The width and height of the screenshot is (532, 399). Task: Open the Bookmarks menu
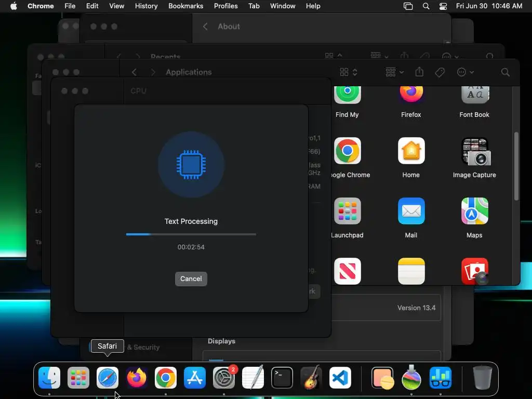click(x=185, y=6)
